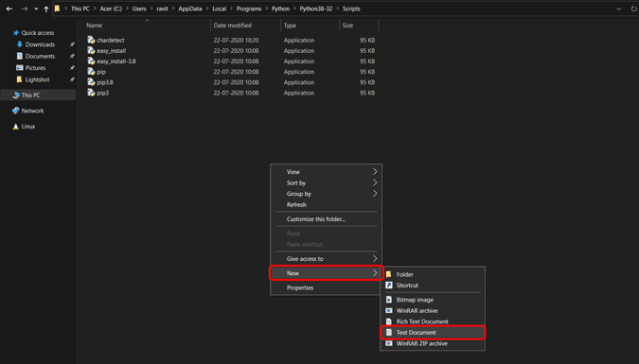Click the WinRAR archive icon in submenu

(x=389, y=311)
